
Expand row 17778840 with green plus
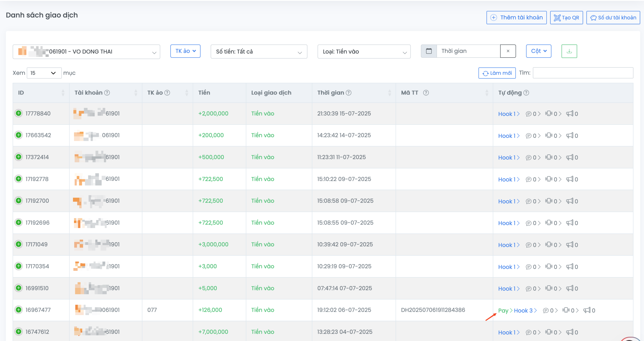[19, 113]
